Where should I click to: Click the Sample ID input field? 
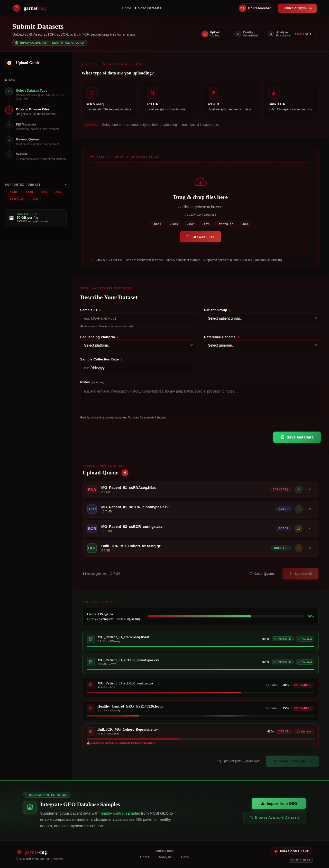coord(138,318)
